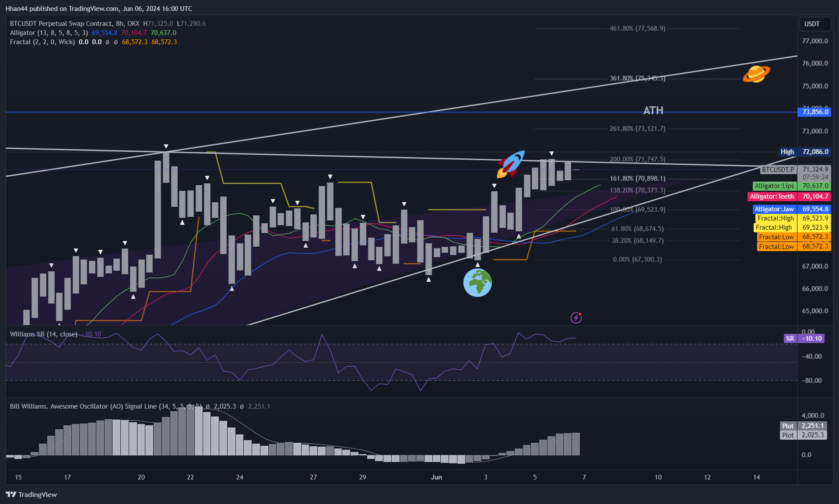Click the 461.80% Fibonacci level label

tap(637, 28)
